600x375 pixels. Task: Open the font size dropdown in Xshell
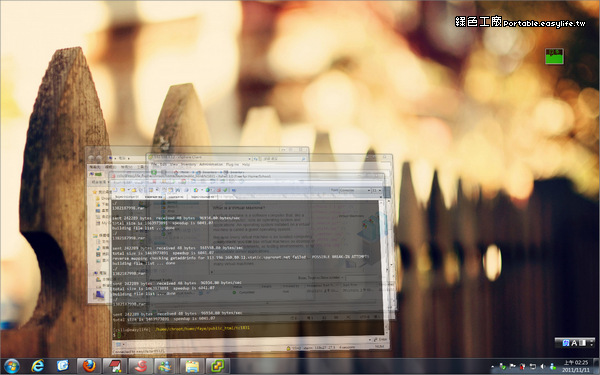pyautogui.click(x=377, y=190)
